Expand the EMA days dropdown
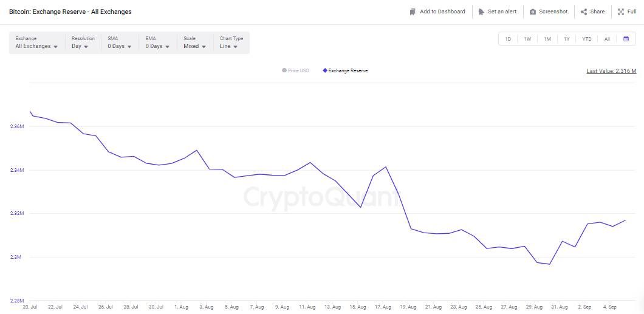 point(157,46)
